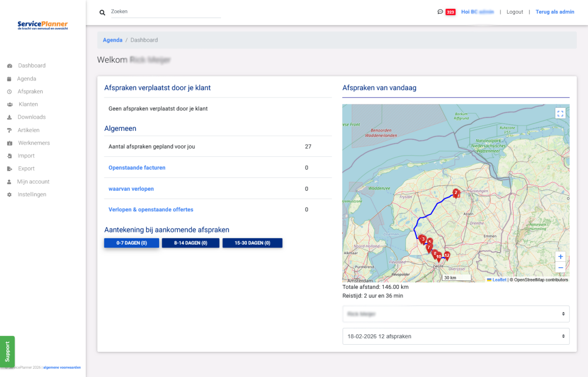Open Agenda in the sidebar

coord(26,78)
